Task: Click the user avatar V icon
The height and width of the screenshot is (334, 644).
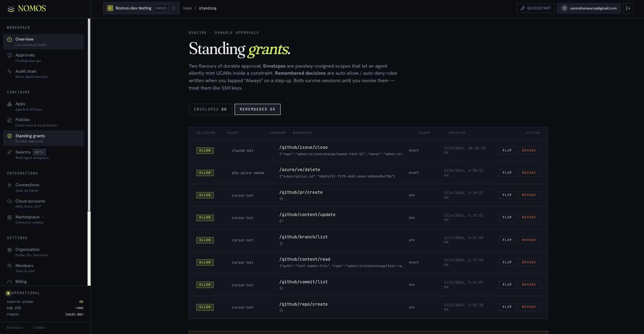Action: click(x=564, y=8)
